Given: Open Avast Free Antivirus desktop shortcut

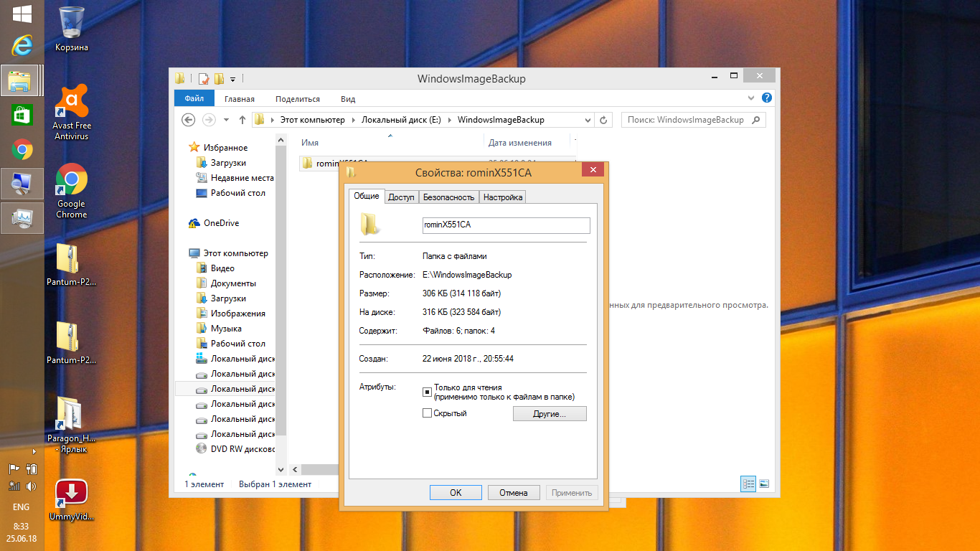Looking at the screenshot, I should [x=72, y=103].
